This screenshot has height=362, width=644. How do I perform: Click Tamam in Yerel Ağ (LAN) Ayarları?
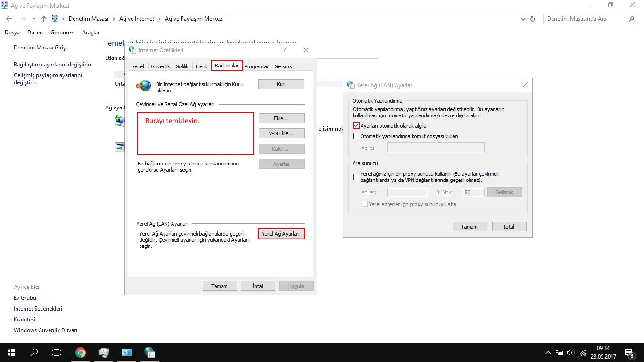469,227
